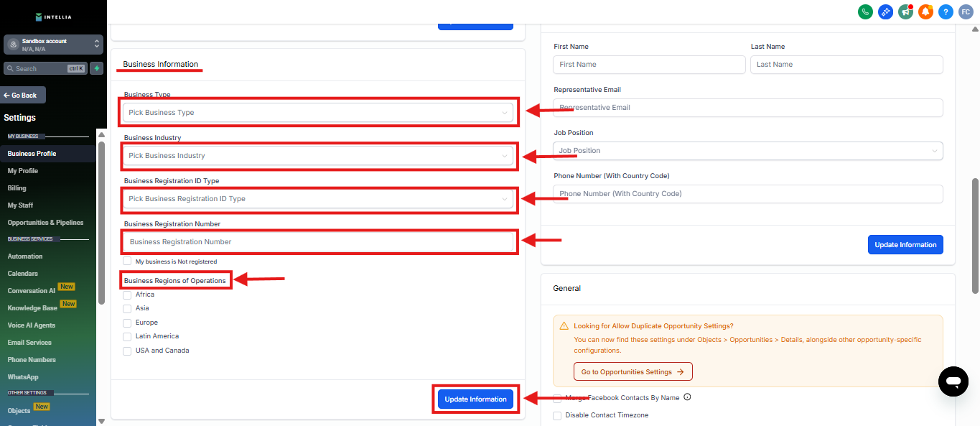Open the black chat support widget
This screenshot has width=980, height=426.
(x=953, y=381)
